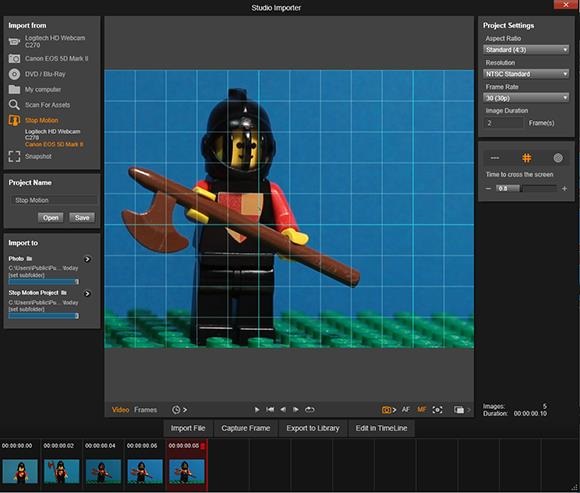580x493 pixels.
Task: Click the focus target icon
Action: click(437, 410)
